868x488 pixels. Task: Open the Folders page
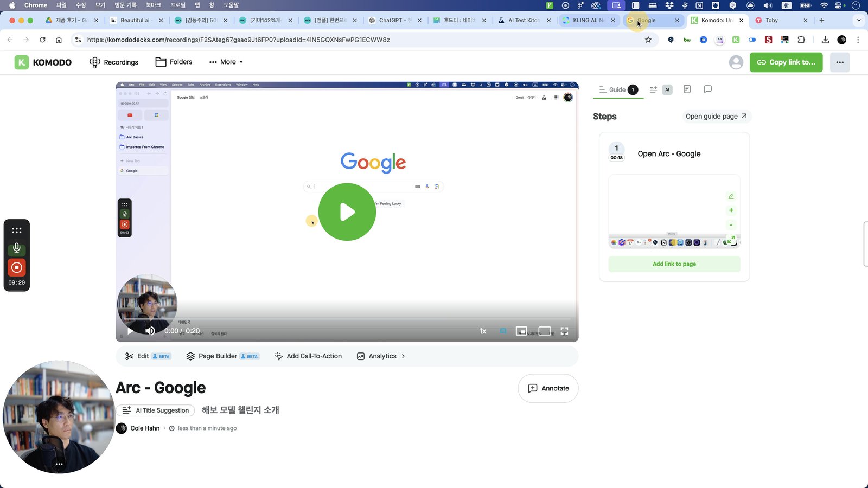tap(174, 62)
